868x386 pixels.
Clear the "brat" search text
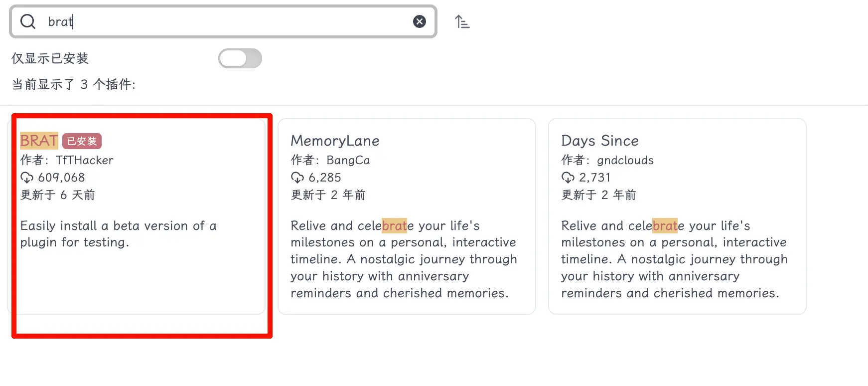(420, 21)
